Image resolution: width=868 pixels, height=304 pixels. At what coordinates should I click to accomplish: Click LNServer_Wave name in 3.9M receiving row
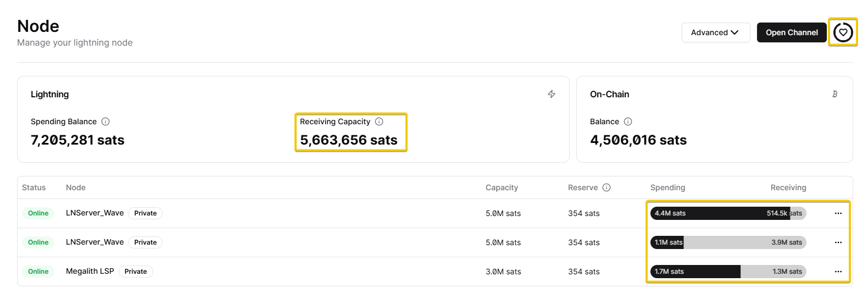click(94, 242)
